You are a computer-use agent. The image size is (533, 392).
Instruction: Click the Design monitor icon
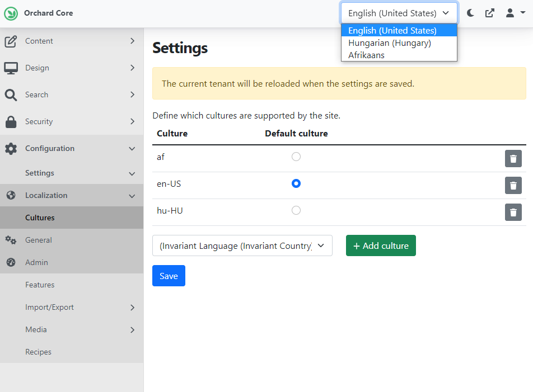[11, 68]
